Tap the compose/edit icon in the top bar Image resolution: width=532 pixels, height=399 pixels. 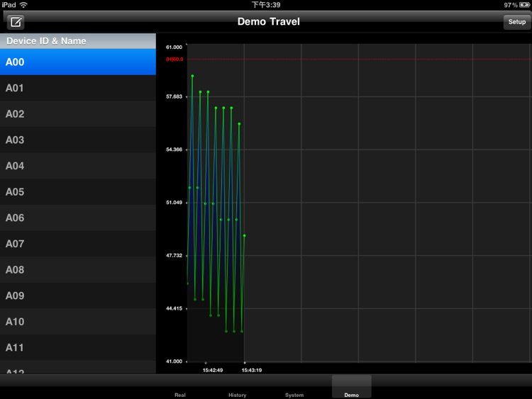16,22
